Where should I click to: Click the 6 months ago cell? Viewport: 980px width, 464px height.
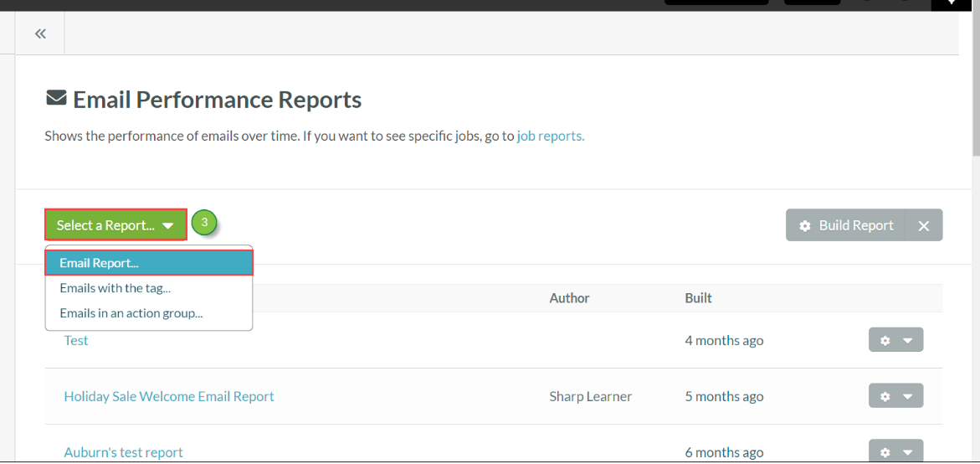click(724, 452)
